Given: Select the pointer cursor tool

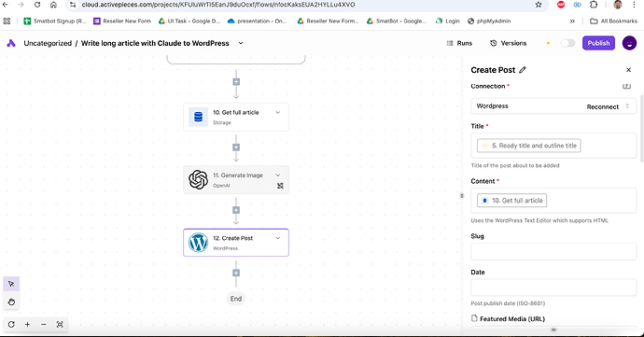Looking at the screenshot, I should tap(11, 284).
